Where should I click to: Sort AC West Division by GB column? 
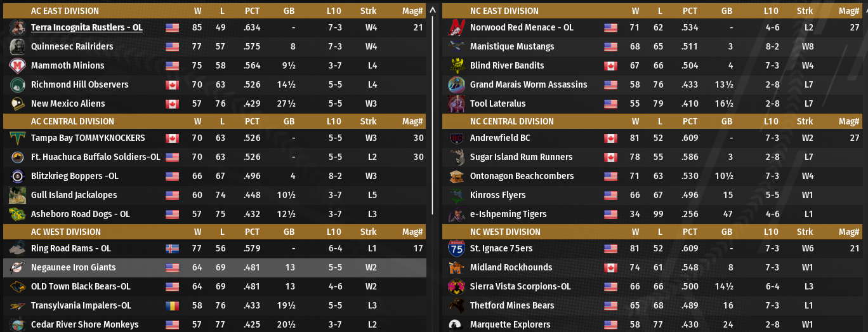coord(289,232)
